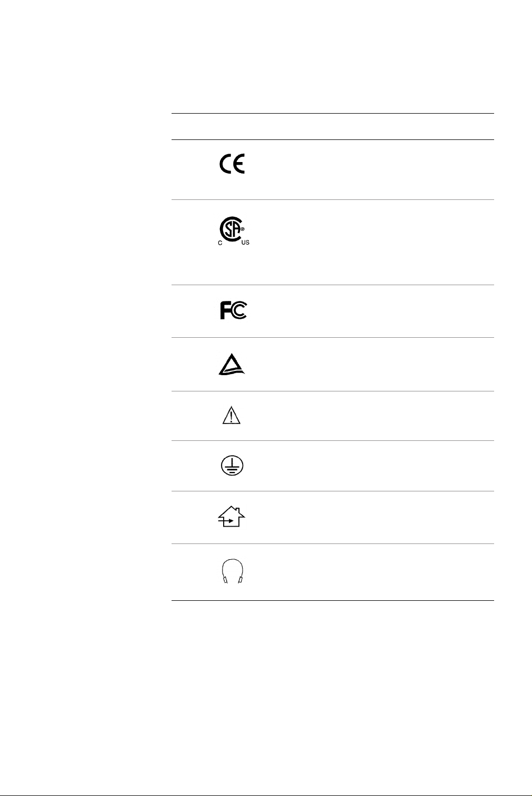
Task: Click the FCC logo symbol
Action: [x=233, y=310]
